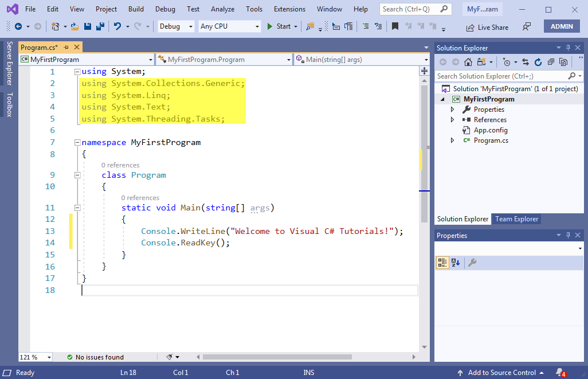Screen dimensions: 588x379
Task: Open the Analyze menu
Action: click(222, 9)
